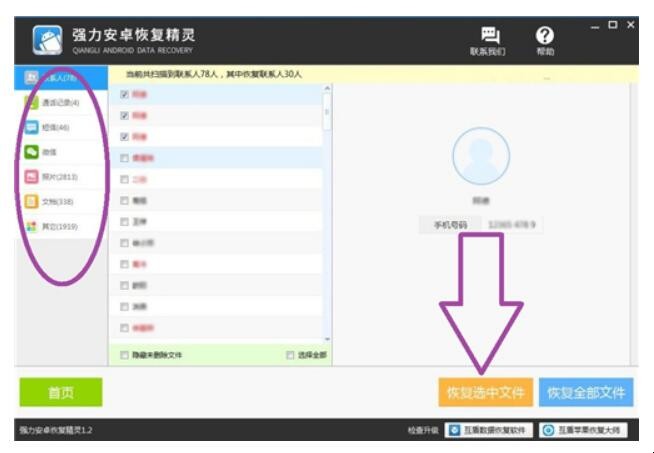The height and width of the screenshot is (453, 654).
Task: Tick the 选择全部 select-all checkbox
Action: (x=290, y=355)
